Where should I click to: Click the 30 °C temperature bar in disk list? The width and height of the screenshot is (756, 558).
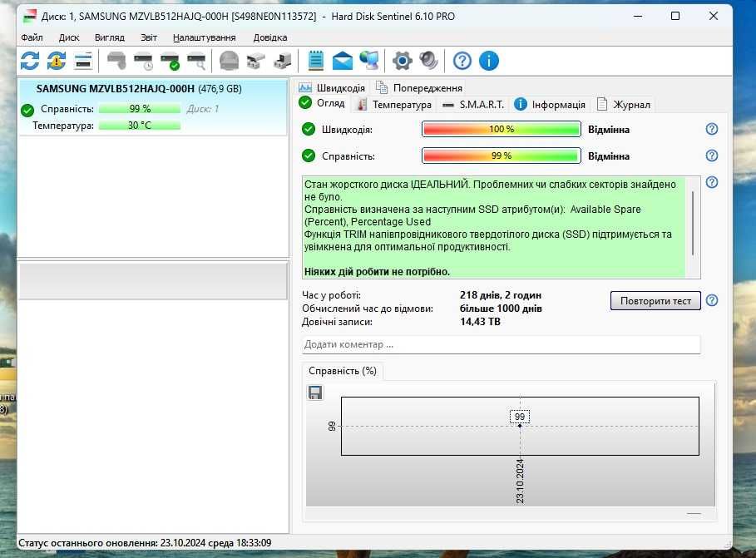point(140,126)
